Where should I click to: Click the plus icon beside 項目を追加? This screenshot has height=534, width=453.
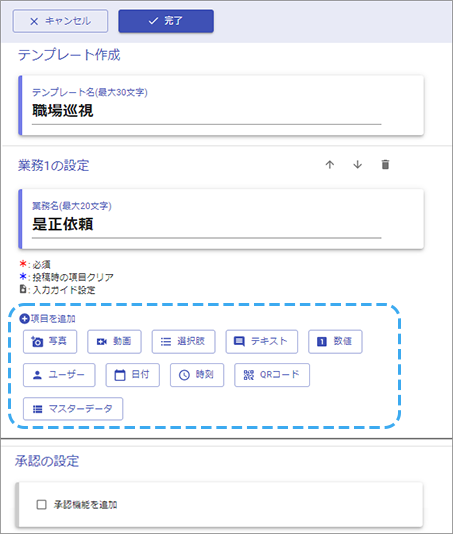click(24, 319)
